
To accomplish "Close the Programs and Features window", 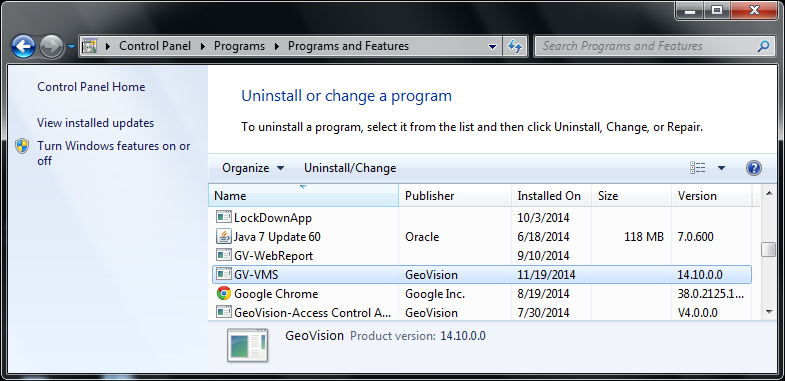I will tap(755, 11).
